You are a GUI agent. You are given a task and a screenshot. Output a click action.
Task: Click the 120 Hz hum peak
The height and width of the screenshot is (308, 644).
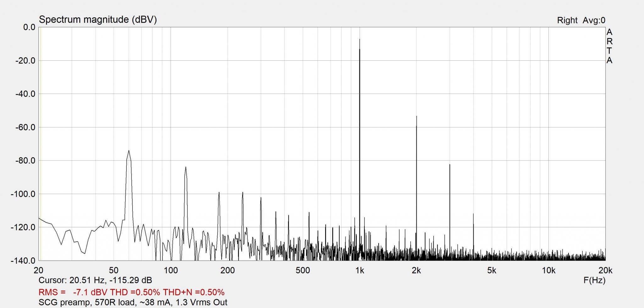[x=186, y=167]
